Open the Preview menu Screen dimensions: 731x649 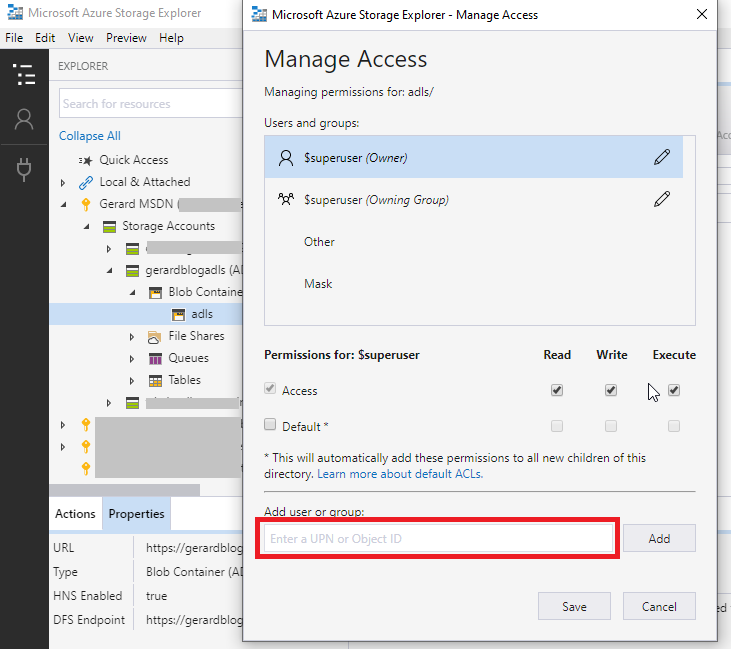click(x=126, y=38)
